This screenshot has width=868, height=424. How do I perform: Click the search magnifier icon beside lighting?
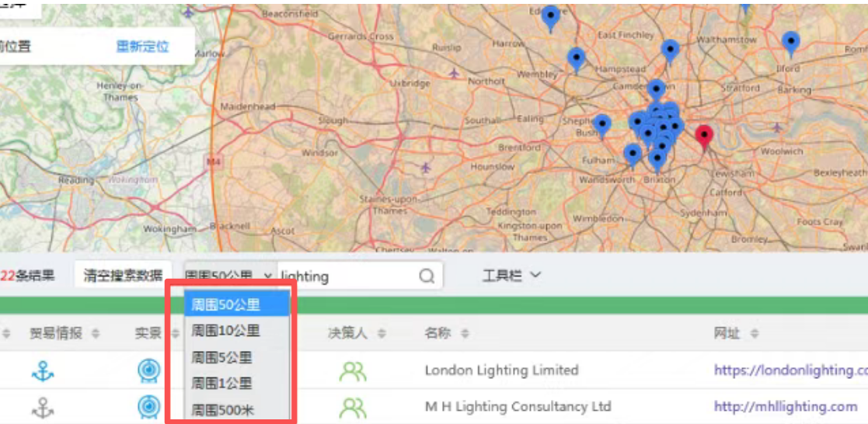coord(427,276)
